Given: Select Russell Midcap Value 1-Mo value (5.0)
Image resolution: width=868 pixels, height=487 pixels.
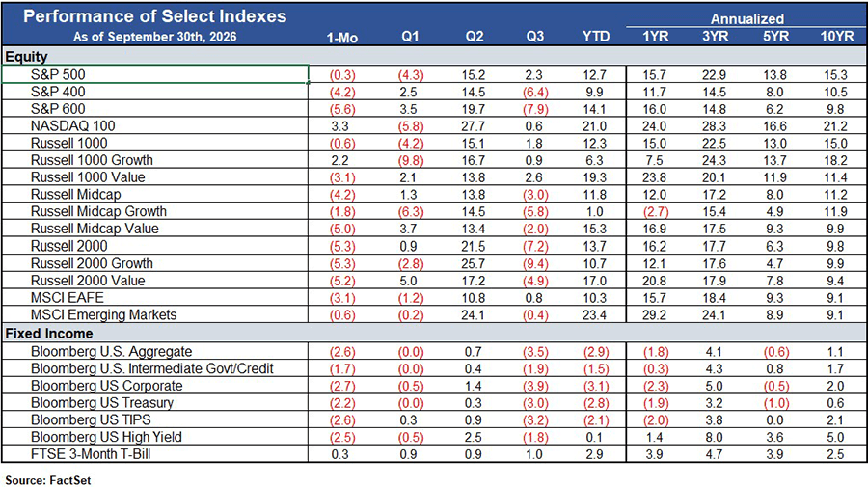Looking at the screenshot, I should (342, 230).
